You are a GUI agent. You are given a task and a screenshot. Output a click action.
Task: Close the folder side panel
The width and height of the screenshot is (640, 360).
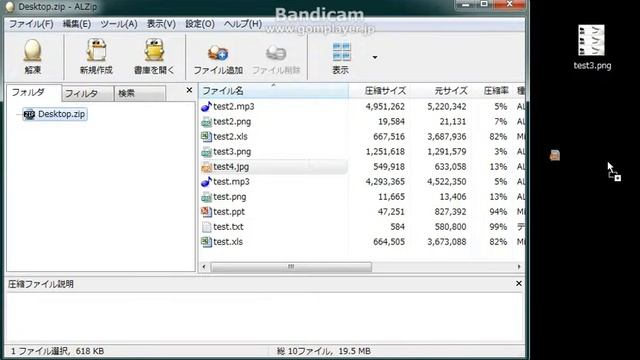pos(189,90)
